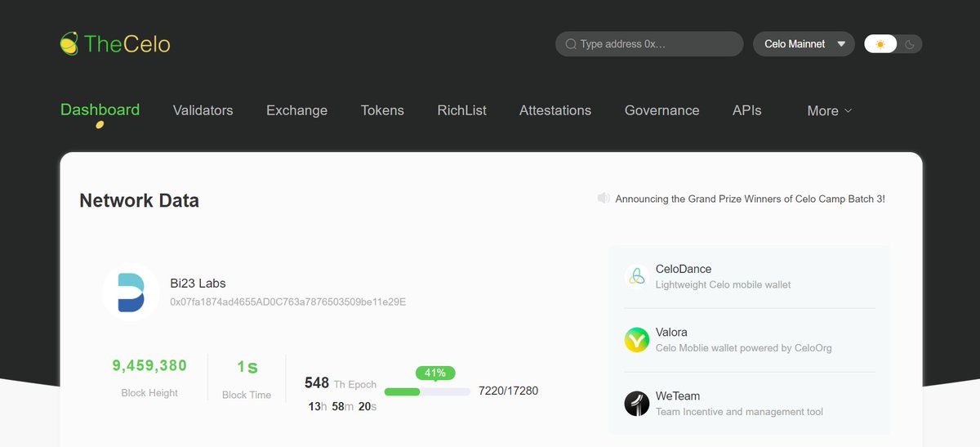Click the 1s block time value
980x447 pixels.
(247, 366)
